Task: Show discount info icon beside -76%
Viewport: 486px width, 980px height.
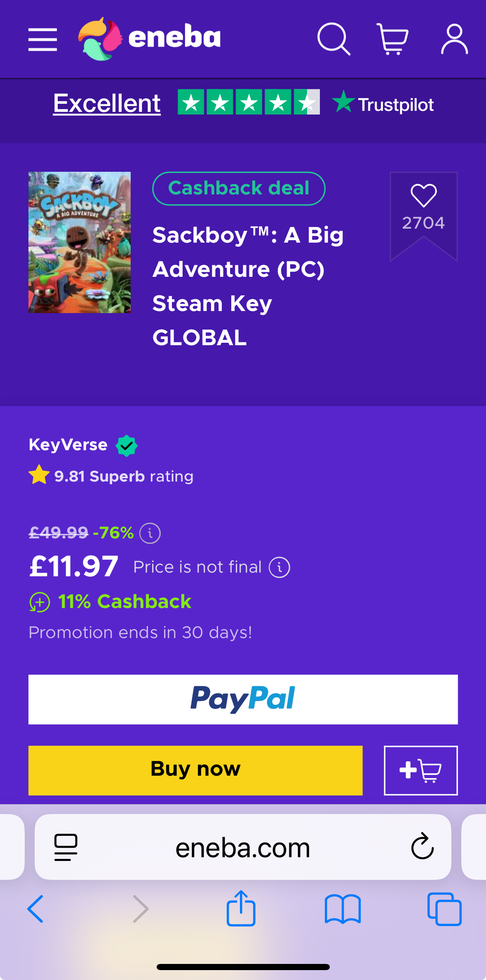Action: pyautogui.click(x=150, y=533)
